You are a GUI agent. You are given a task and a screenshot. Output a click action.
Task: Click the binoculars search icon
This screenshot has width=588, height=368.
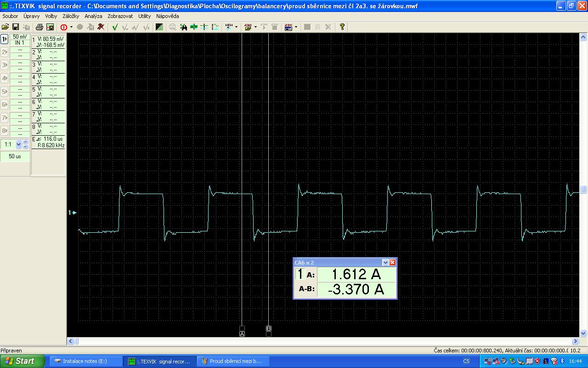tap(184, 27)
